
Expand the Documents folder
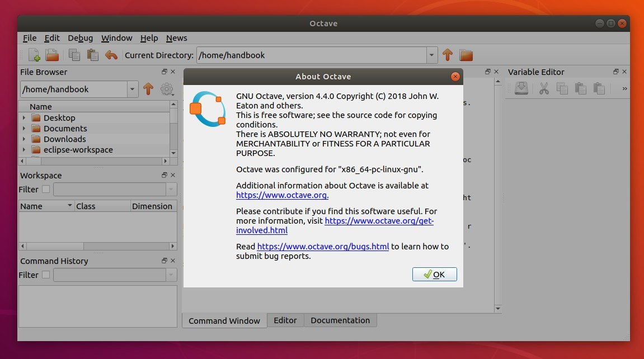tap(24, 129)
